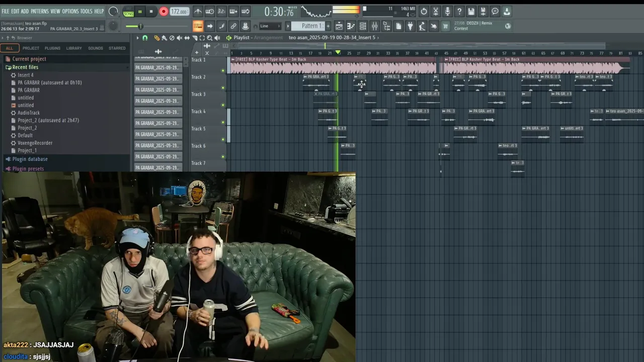Switch browser to SOUNDS tab
This screenshot has height=362, width=644.
[x=96, y=48]
